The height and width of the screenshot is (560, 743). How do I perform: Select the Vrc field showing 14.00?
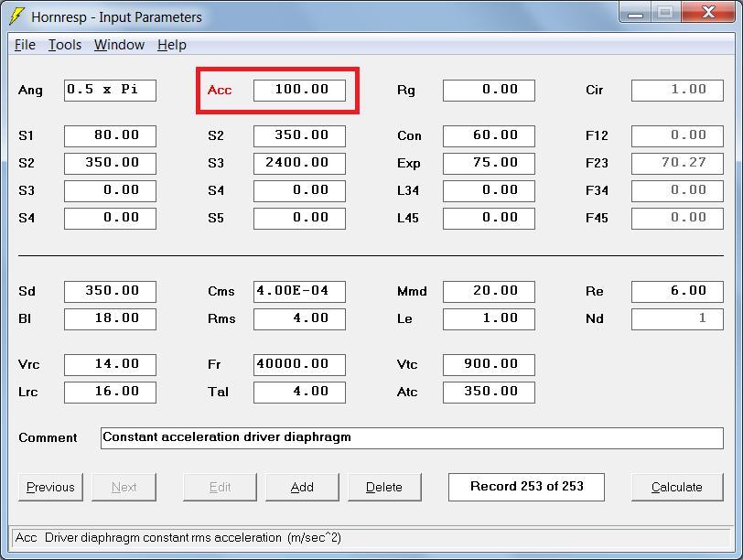click(x=110, y=365)
